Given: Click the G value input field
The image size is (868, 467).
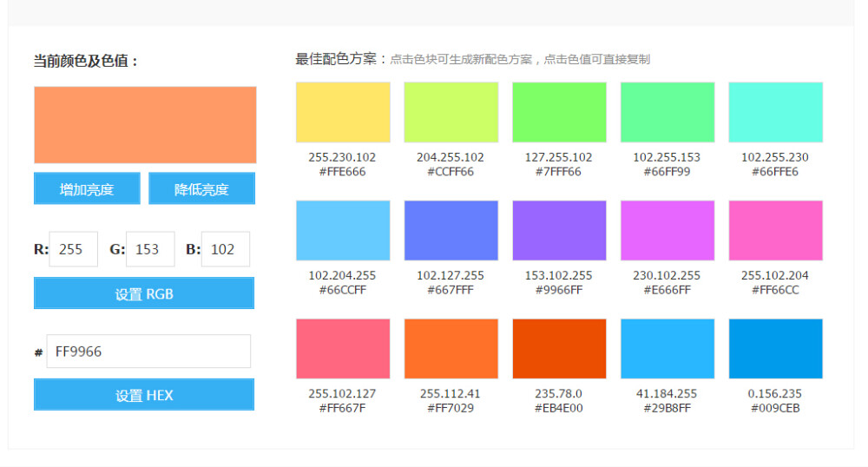Looking at the screenshot, I should pos(149,249).
